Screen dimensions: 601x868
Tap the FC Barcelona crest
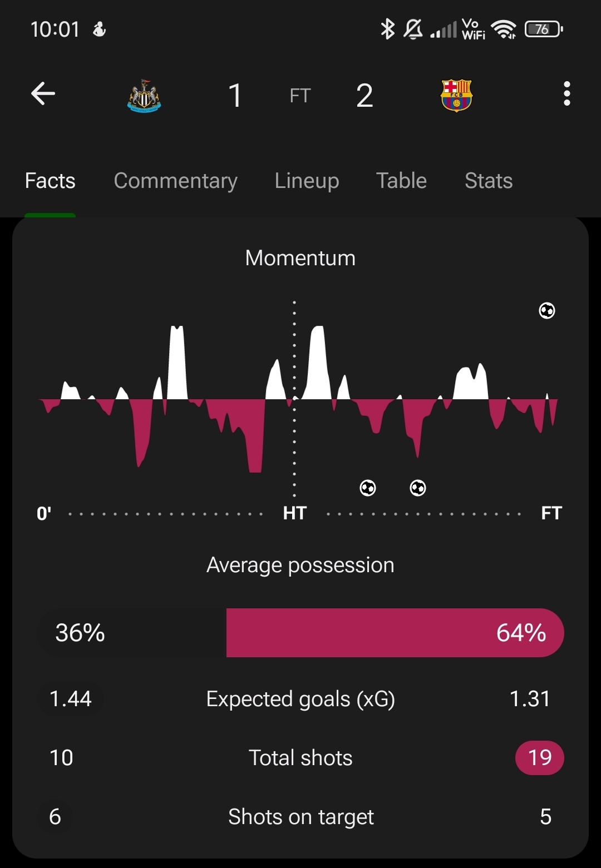[x=456, y=96]
